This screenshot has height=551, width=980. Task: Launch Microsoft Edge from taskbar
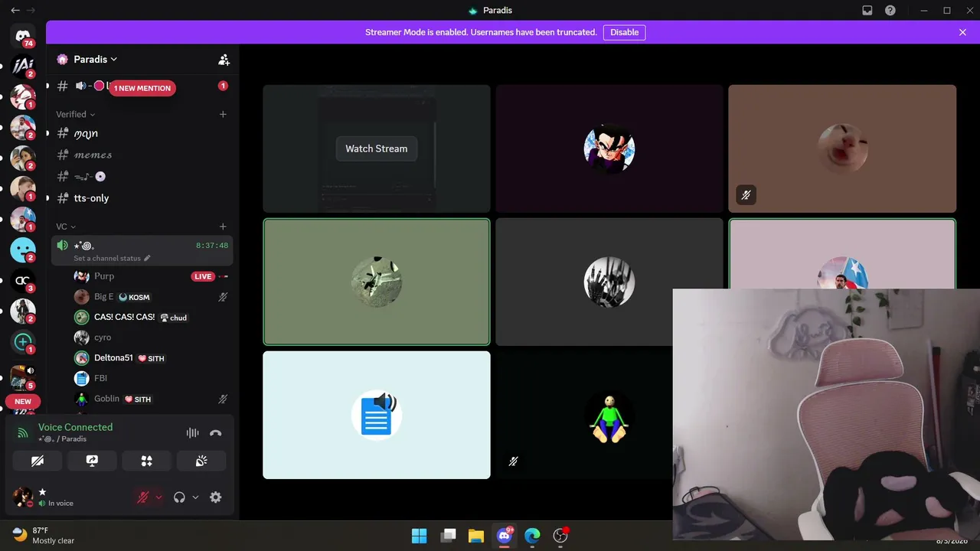tap(532, 536)
